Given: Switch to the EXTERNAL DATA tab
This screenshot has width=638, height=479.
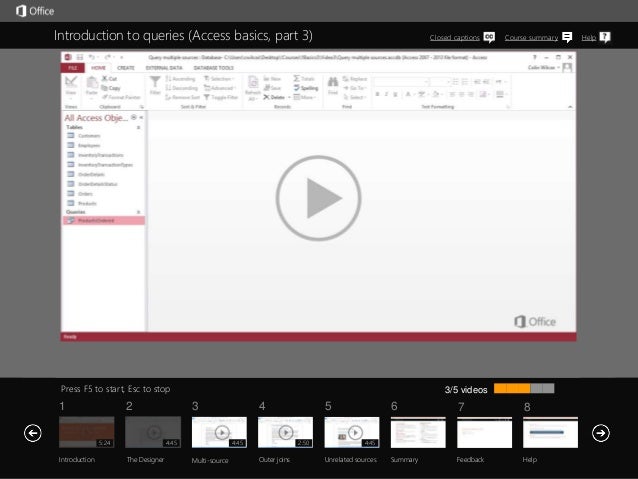Looking at the screenshot, I should (x=164, y=68).
